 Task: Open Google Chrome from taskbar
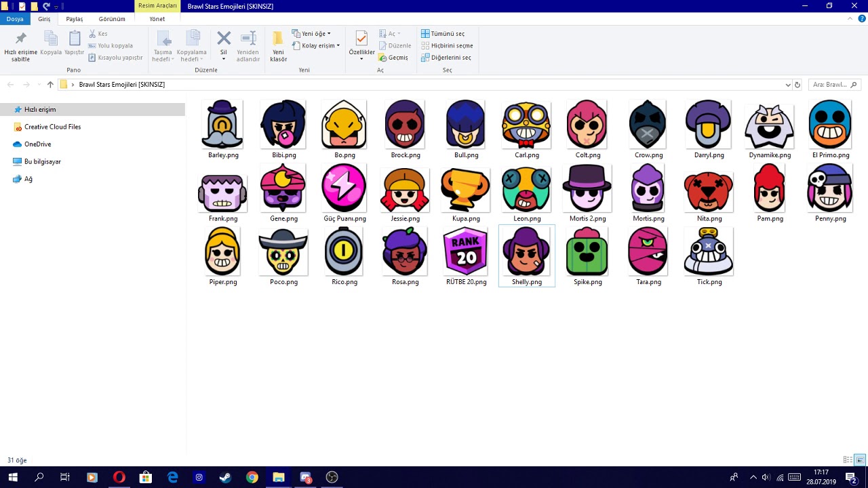click(x=252, y=477)
